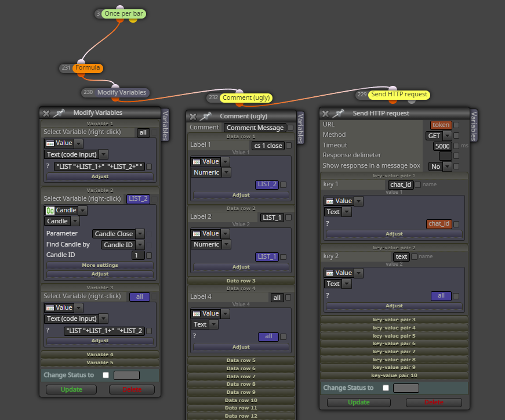Image resolution: width=505 pixels, height=420 pixels.
Task: Select the yellow Send HTTP request node
Action: pos(399,95)
